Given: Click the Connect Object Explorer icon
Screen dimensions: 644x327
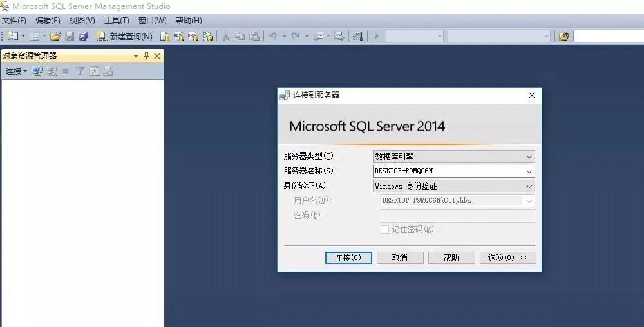Looking at the screenshot, I should tap(38, 71).
